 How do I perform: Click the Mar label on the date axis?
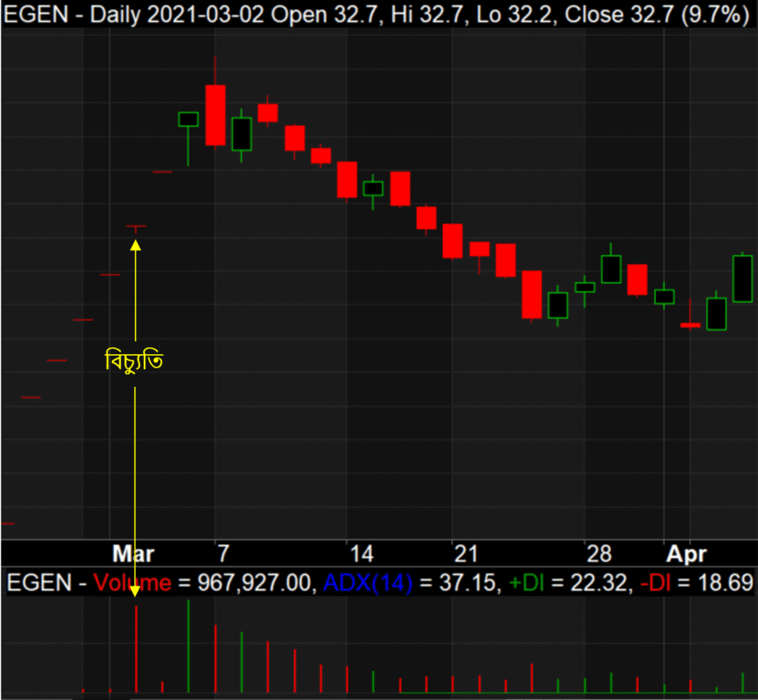pos(133,555)
